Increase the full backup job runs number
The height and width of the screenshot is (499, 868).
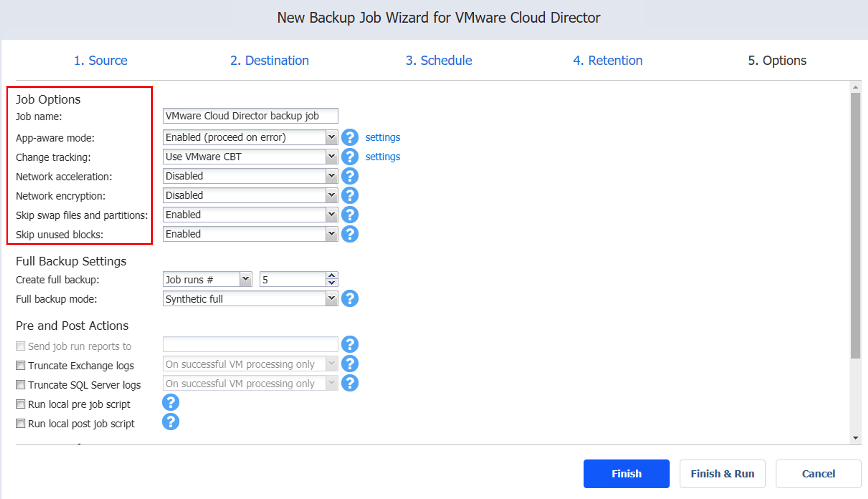[x=332, y=275]
